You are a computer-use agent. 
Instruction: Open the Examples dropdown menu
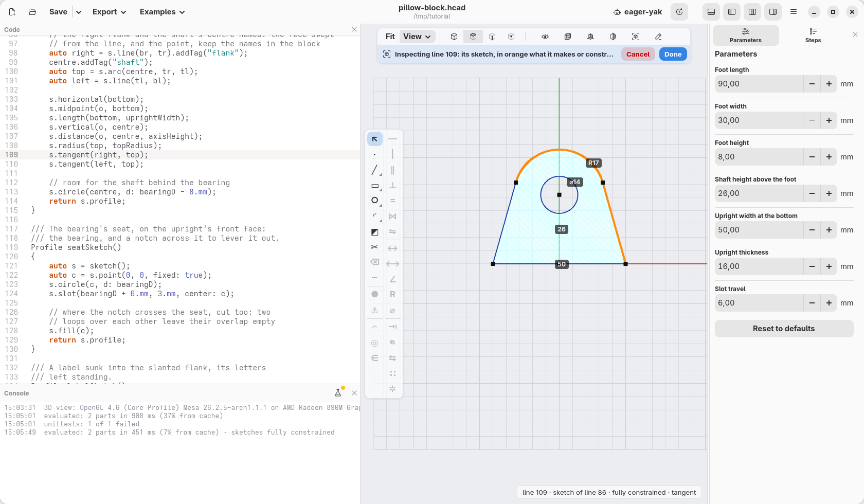tap(162, 12)
